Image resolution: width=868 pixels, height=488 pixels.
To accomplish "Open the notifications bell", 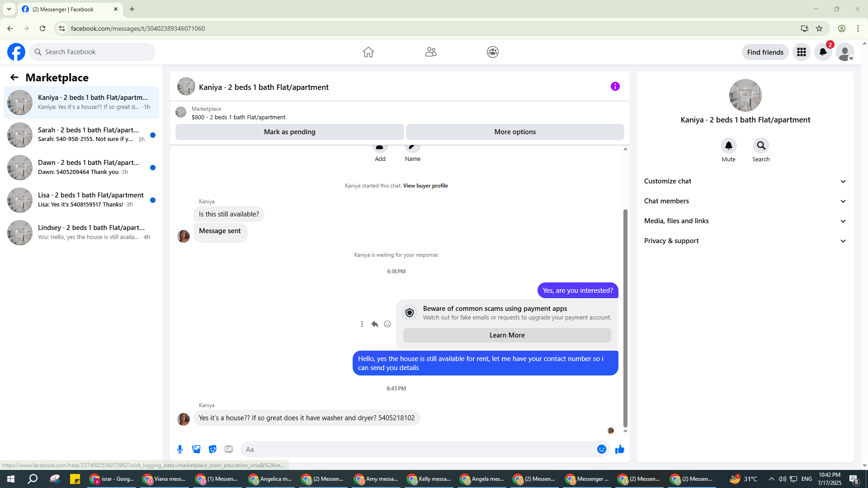I will tap(823, 52).
